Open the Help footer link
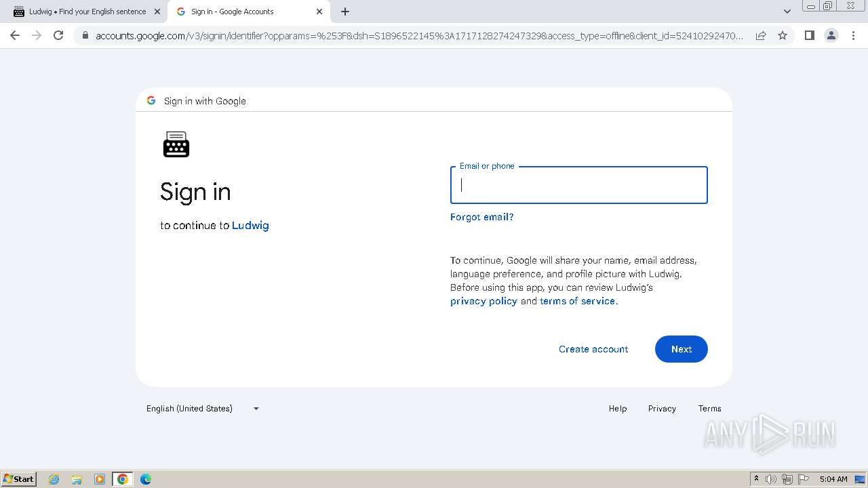Image resolution: width=868 pixels, height=488 pixels. 617,409
